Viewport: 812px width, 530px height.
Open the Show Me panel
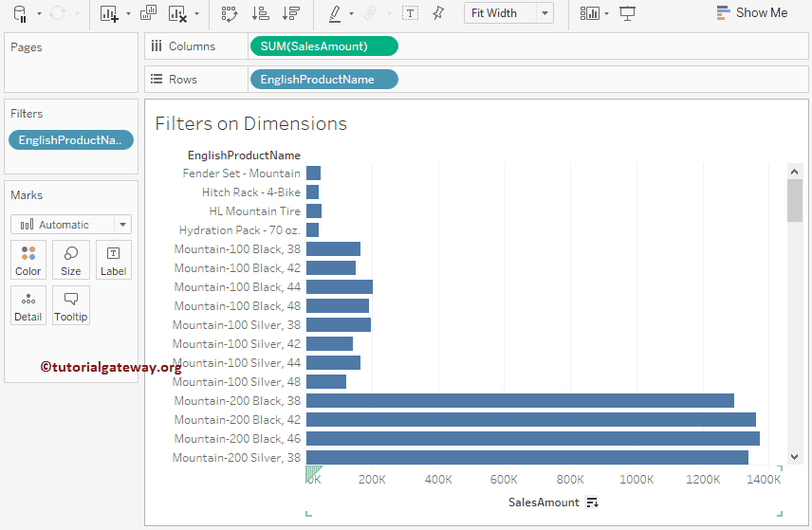(x=752, y=13)
